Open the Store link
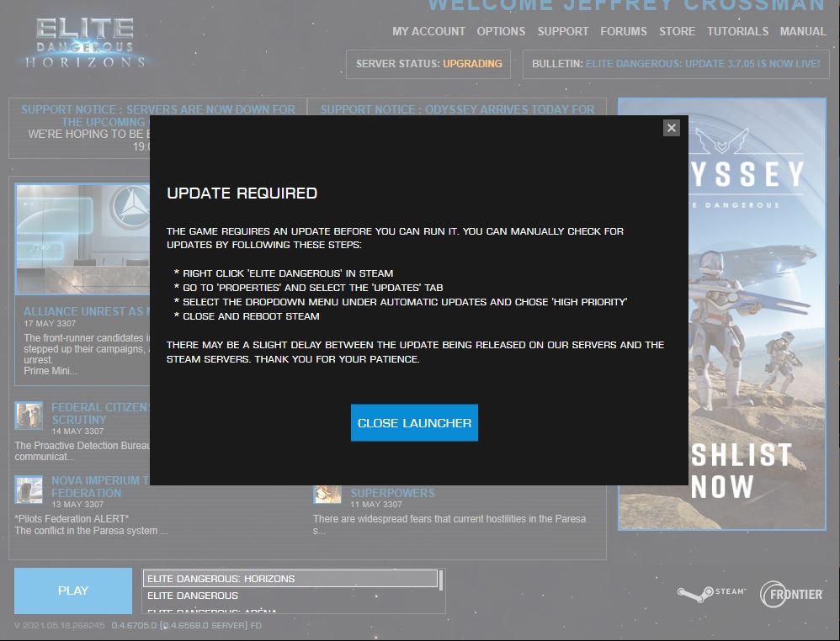Image resolution: width=840 pixels, height=641 pixels. [x=678, y=32]
